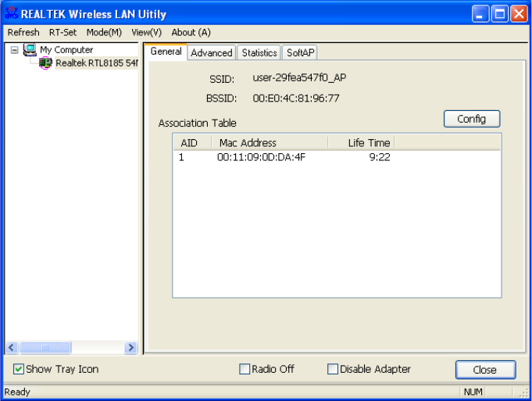Click the tree panel right scroll arrow
The image size is (532, 401).
click(x=130, y=347)
